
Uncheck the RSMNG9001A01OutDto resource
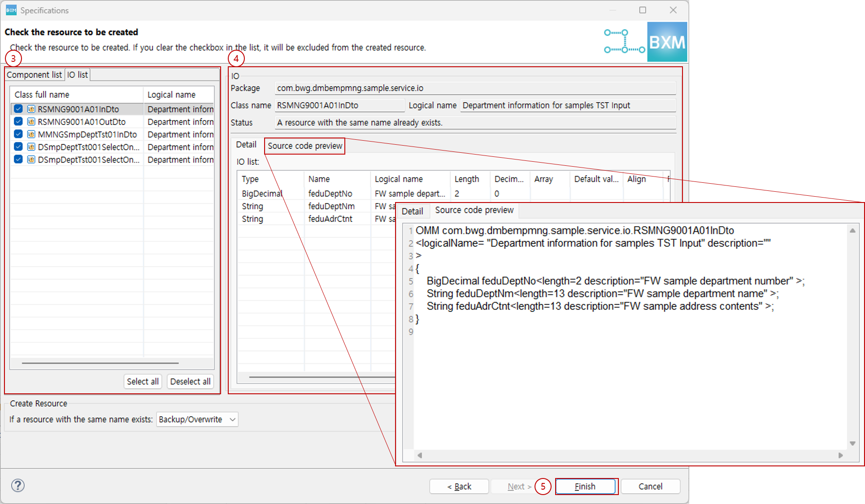point(18,121)
